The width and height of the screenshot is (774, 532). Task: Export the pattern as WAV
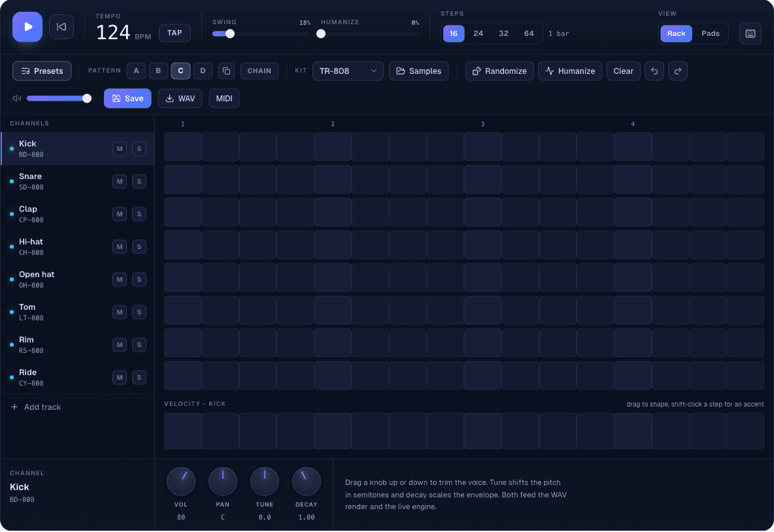pos(180,98)
